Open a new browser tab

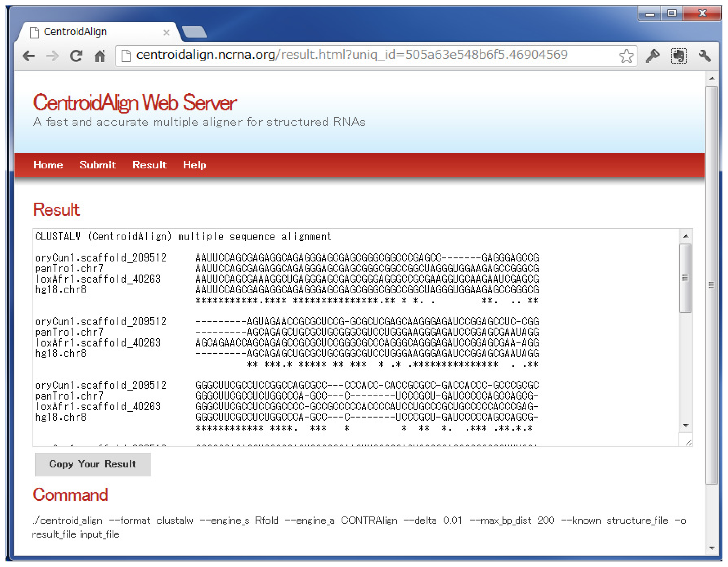(194, 32)
